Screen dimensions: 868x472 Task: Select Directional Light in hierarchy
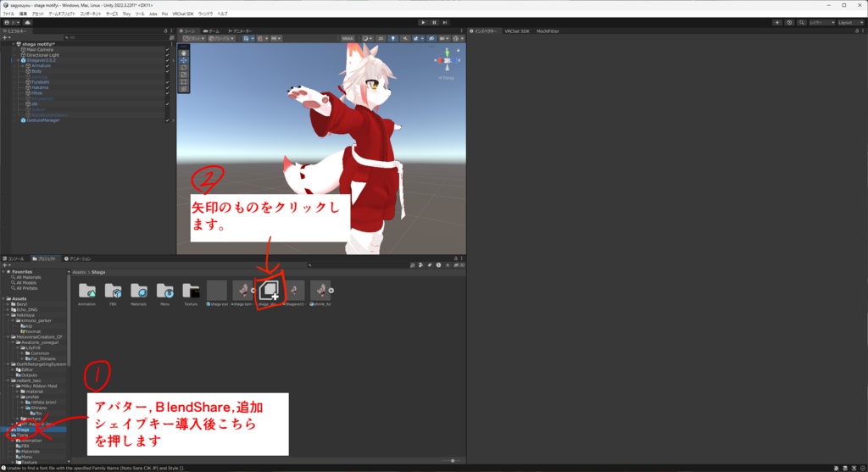point(42,55)
